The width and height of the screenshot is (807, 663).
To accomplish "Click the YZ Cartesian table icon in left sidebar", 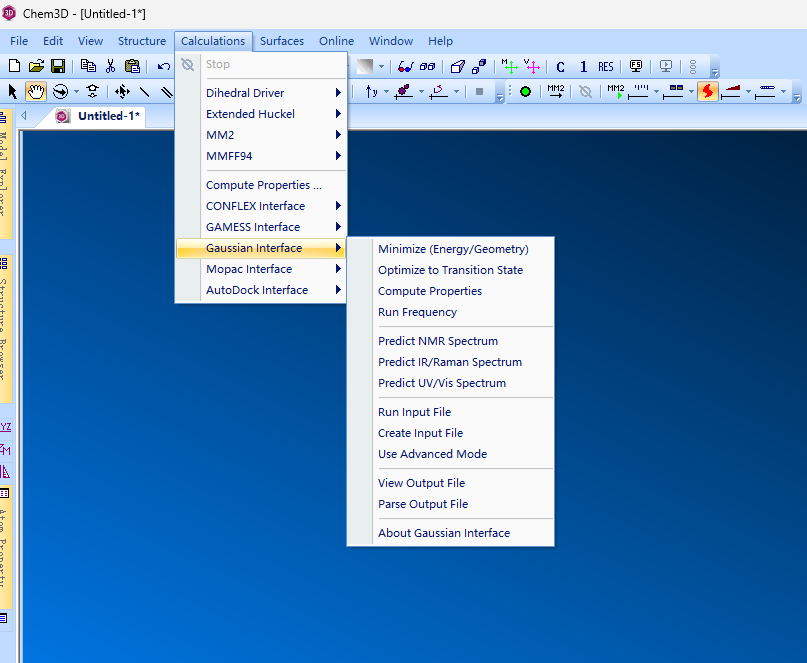I will point(6,427).
